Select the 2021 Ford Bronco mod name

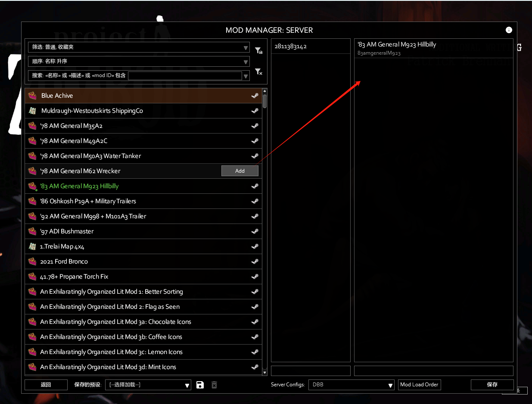64,261
